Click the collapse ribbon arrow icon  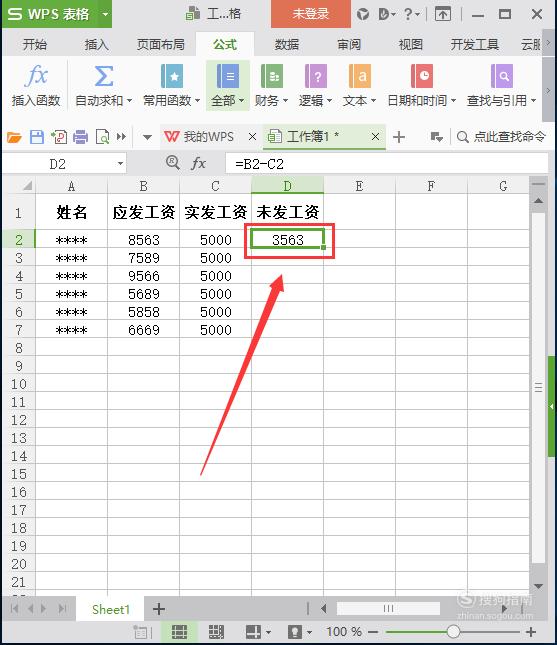443,14
